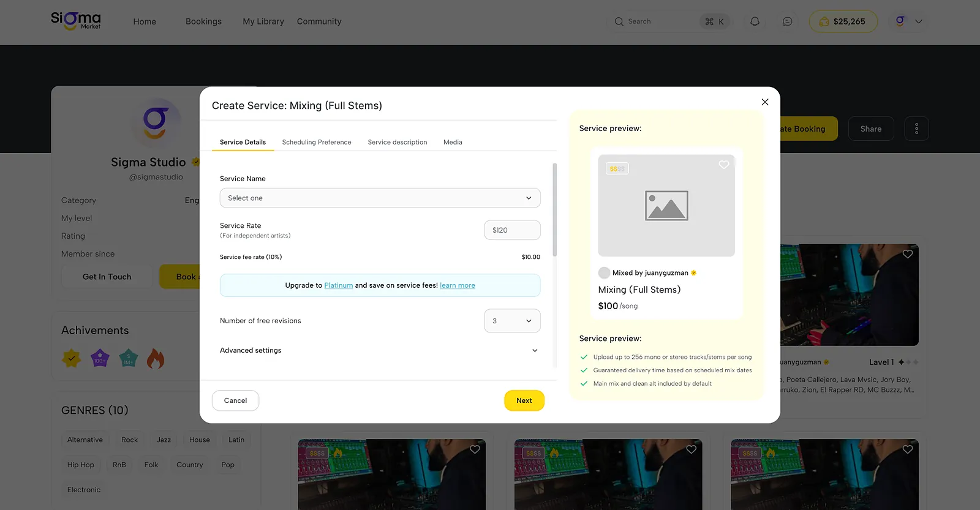Image resolution: width=980 pixels, height=510 pixels.
Task: Favorite the bottom-right service card heart
Action: [x=908, y=449]
